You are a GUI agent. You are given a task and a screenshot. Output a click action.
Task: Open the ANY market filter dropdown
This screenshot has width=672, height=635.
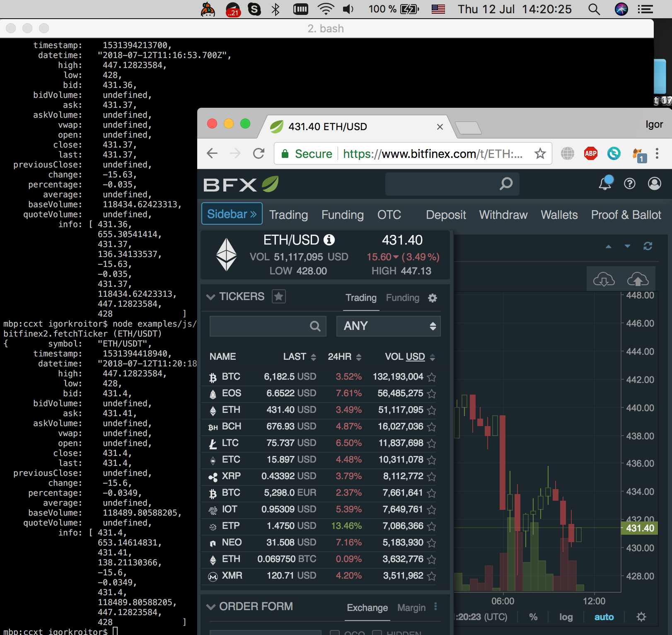388,326
